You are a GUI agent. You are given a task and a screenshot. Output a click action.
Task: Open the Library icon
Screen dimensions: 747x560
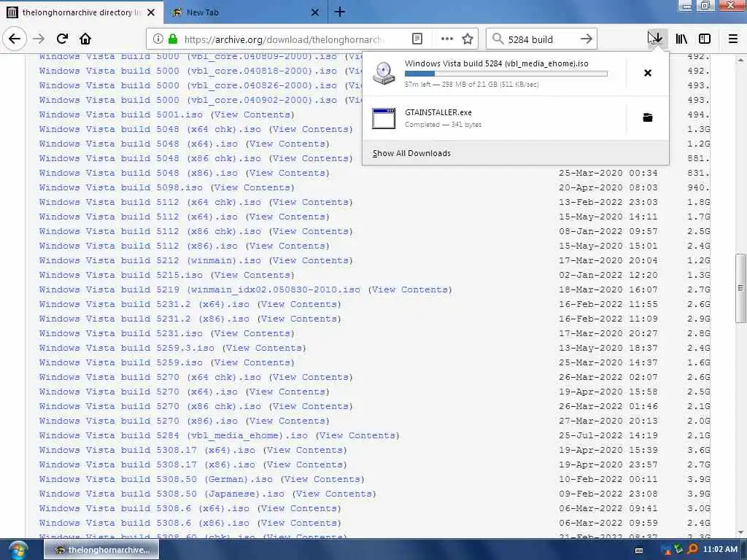(681, 39)
